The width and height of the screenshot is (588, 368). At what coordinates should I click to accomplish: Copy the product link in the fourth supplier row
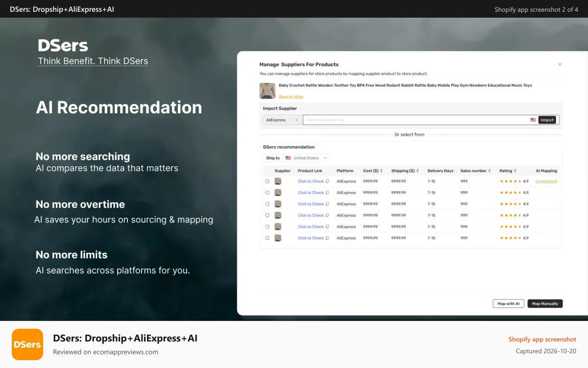(327, 215)
